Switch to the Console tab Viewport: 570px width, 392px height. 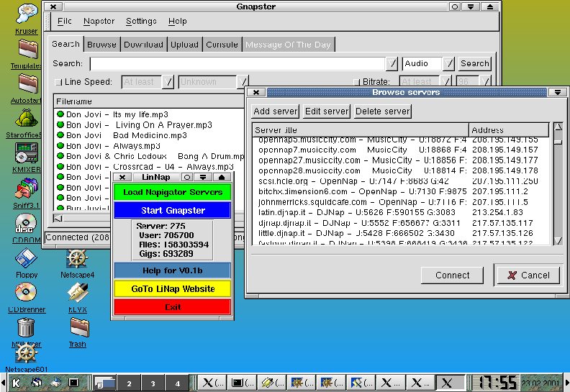pos(222,45)
